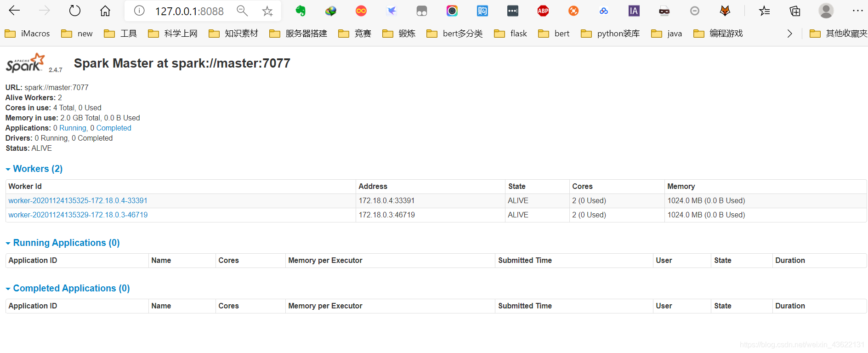
Task: Click the round camera lens extension icon
Action: (452, 11)
